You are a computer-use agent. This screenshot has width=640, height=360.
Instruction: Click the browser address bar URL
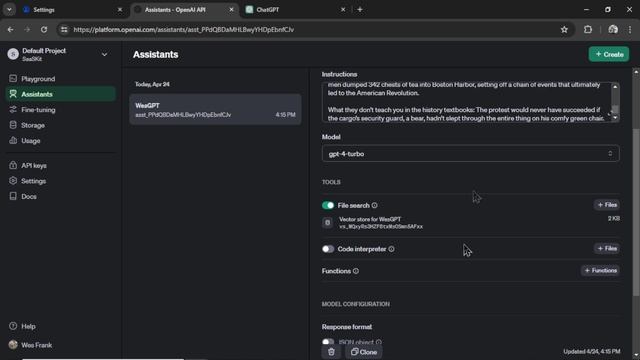(183, 30)
